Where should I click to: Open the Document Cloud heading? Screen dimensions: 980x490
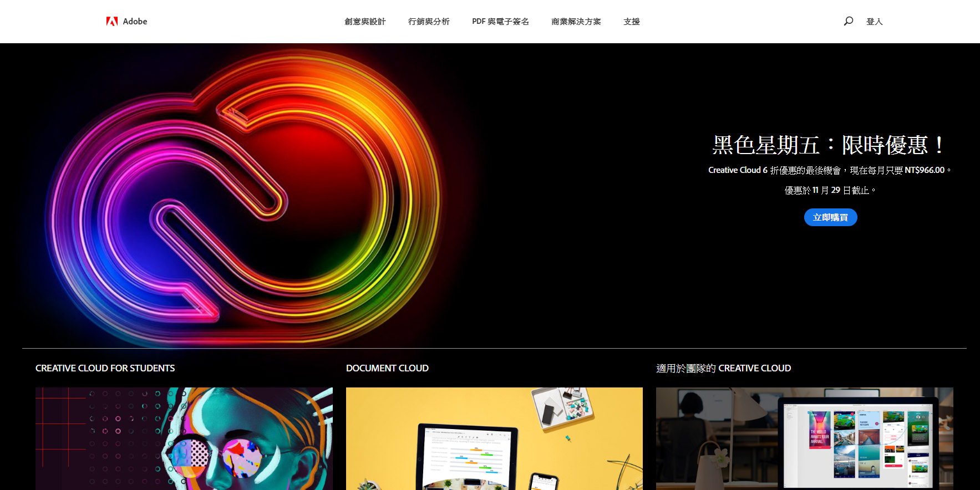click(x=387, y=368)
